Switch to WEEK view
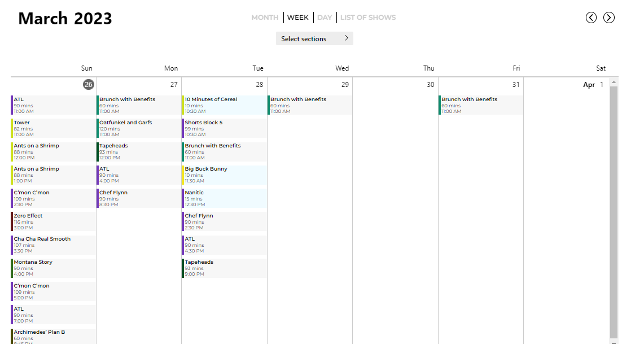Screen dimensions: 644x344 (x=298, y=18)
